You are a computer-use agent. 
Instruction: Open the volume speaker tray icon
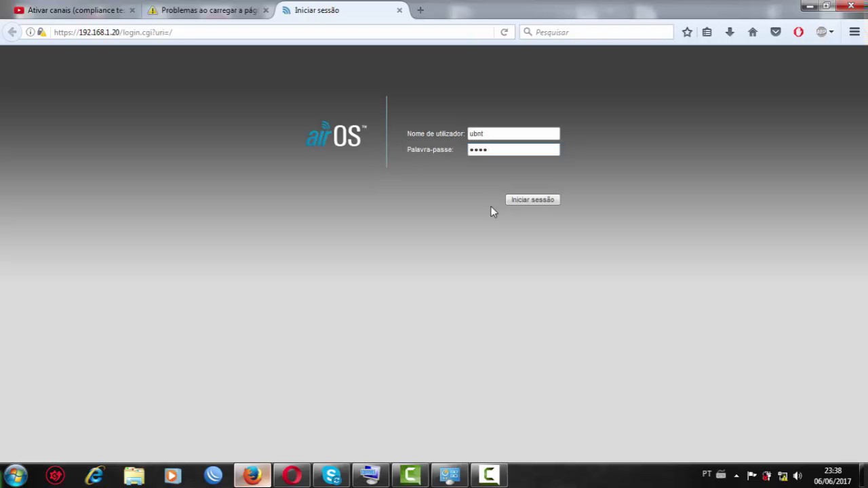[797, 476]
